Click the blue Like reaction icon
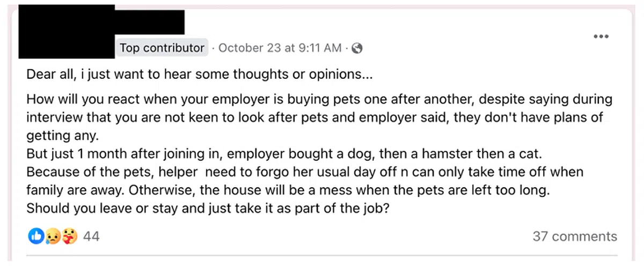 tap(36, 236)
